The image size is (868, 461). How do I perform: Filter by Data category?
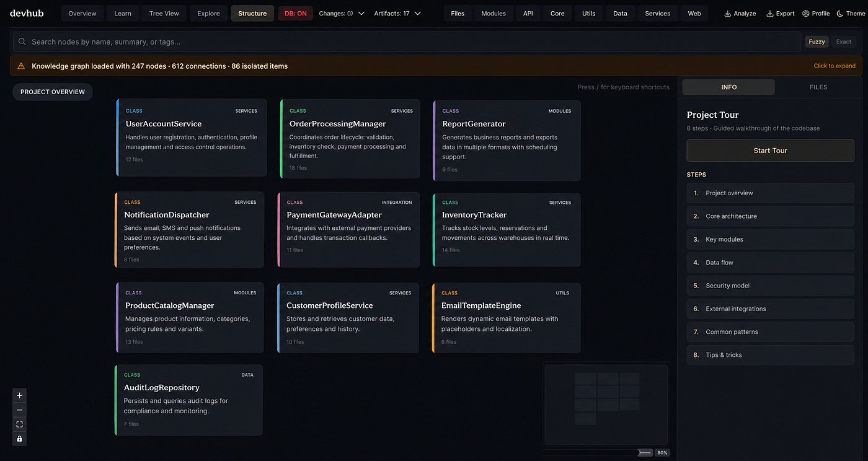(620, 13)
